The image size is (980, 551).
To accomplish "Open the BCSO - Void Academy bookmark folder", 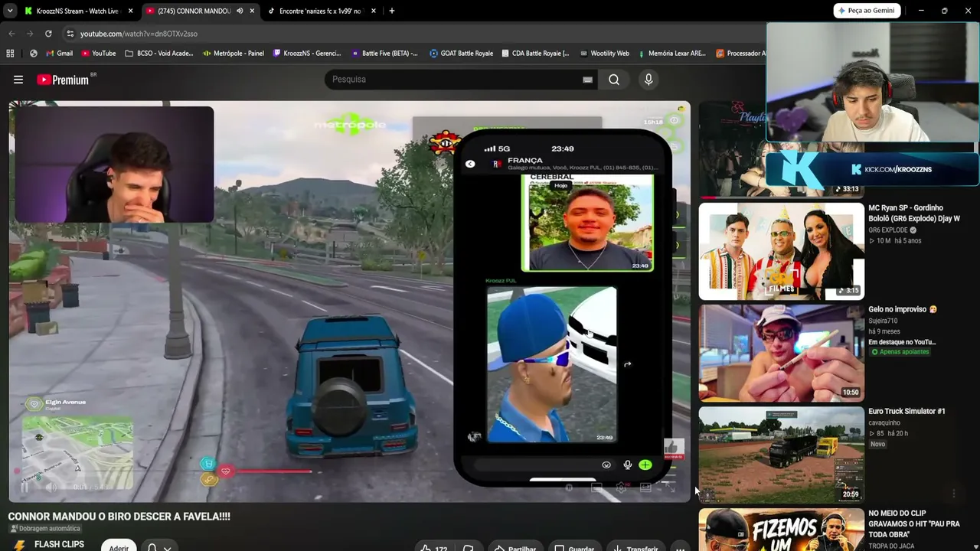I will (x=158, y=54).
